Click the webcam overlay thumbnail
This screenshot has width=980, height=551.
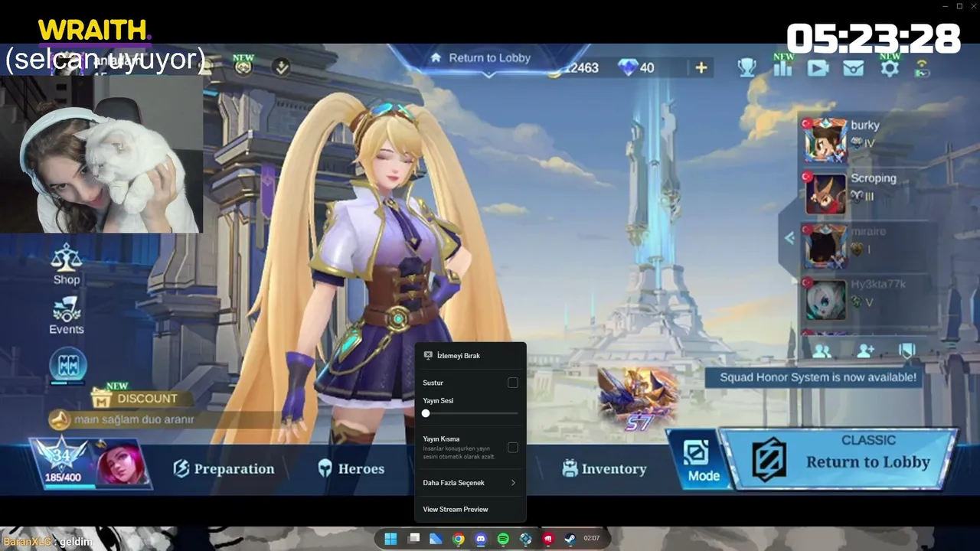102,153
